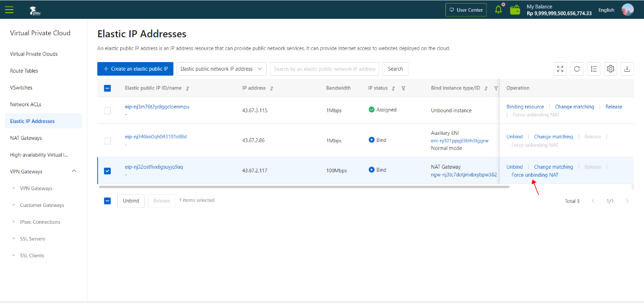Screen dimensions: 644x303
Task: Collapse the VPN Gateways sidebar group
Action: 74,171
